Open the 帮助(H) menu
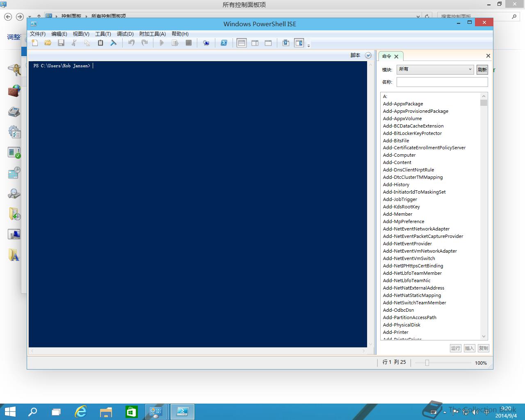This screenshot has width=525, height=420. 180,34
